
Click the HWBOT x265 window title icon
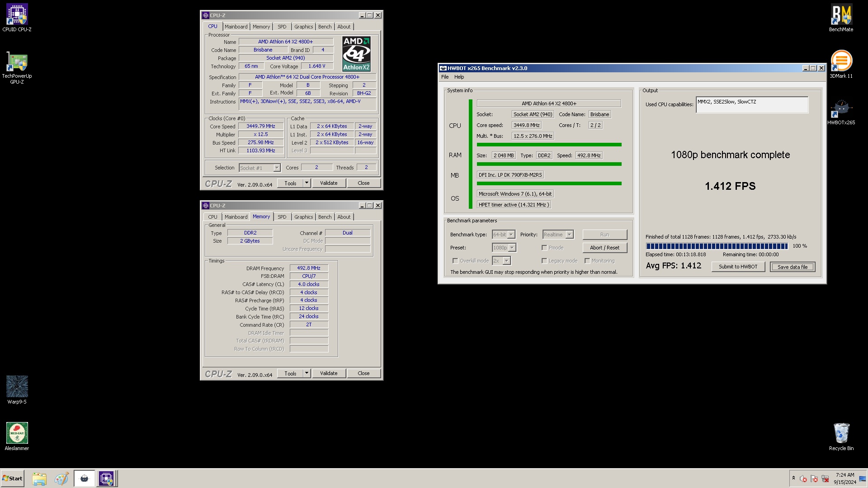[x=443, y=68]
